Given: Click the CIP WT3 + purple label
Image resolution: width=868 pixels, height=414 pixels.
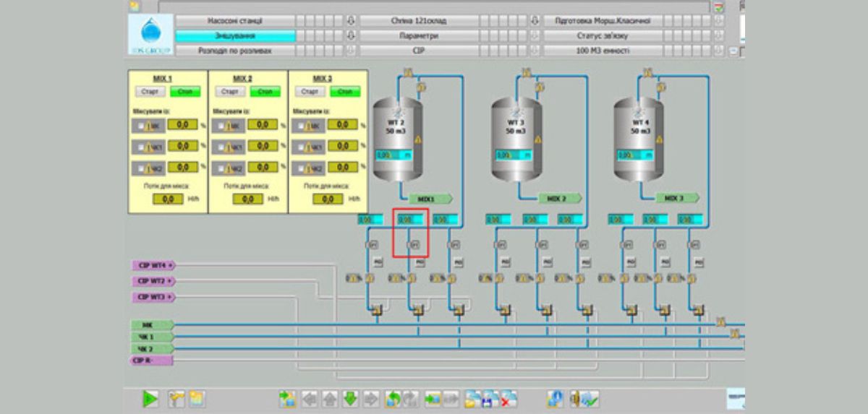Looking at the screenshot, I should tap(153, 297).
